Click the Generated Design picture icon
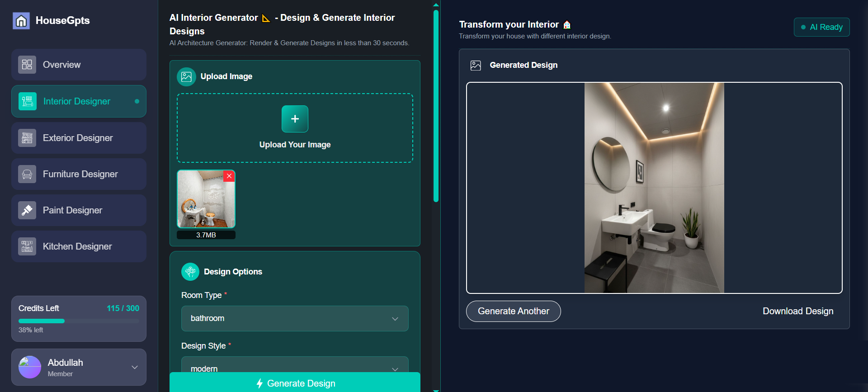 click(476, 66)
